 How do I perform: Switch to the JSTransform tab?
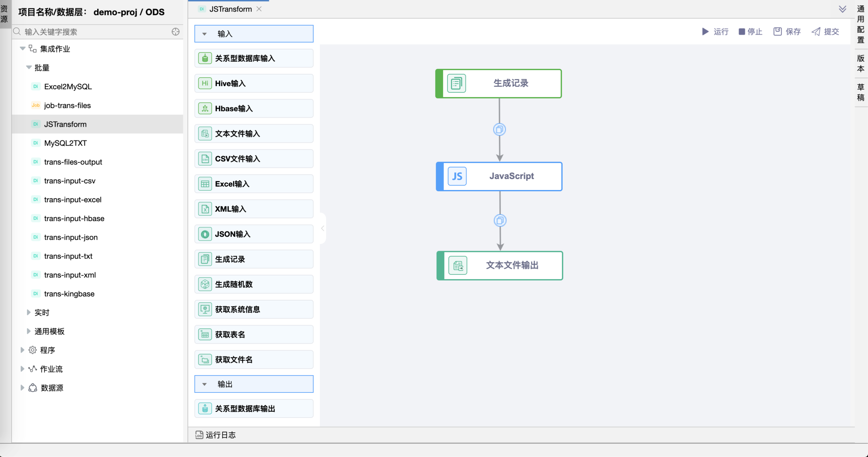230,9
